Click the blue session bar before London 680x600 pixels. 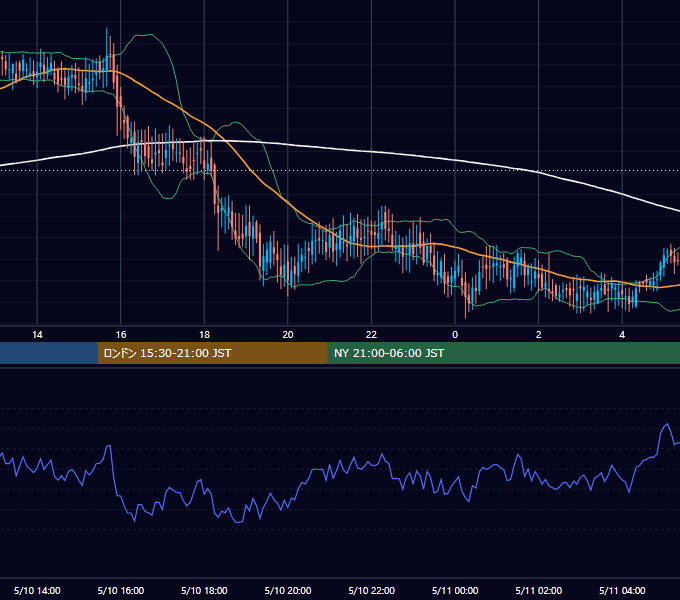pos(49,353)
